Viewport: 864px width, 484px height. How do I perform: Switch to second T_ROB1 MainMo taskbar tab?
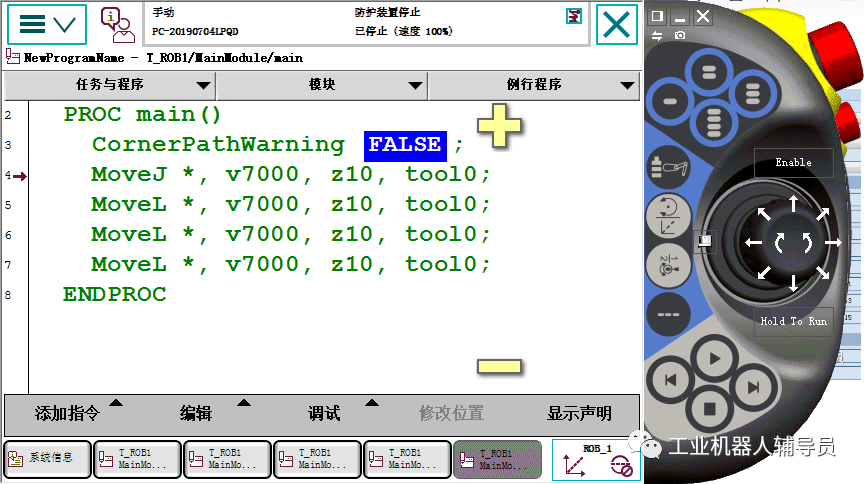tap(227, 459)
